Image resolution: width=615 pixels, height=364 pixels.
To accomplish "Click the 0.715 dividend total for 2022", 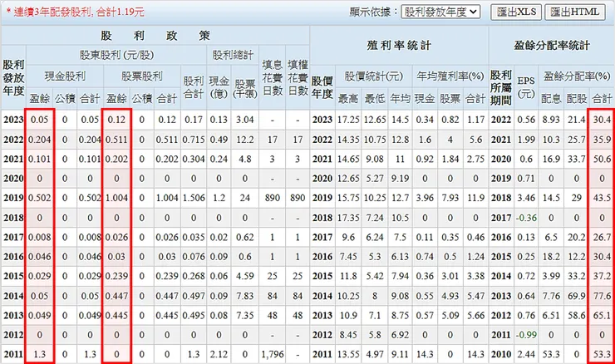I will tap(194, 140).
